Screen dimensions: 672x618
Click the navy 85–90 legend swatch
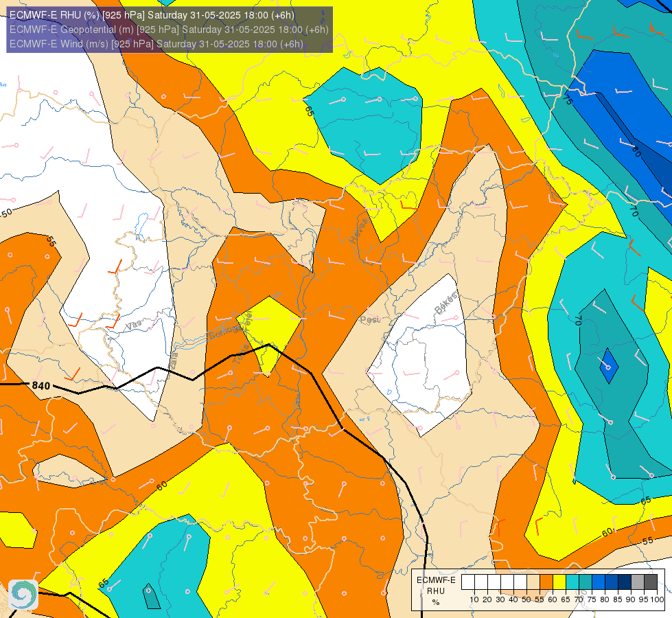[x=625, y=582]
